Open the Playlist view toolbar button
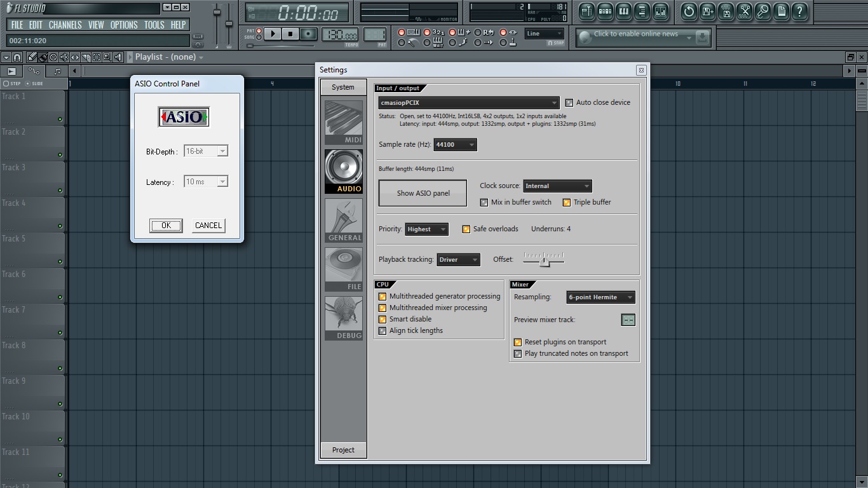 pos(587,11)
